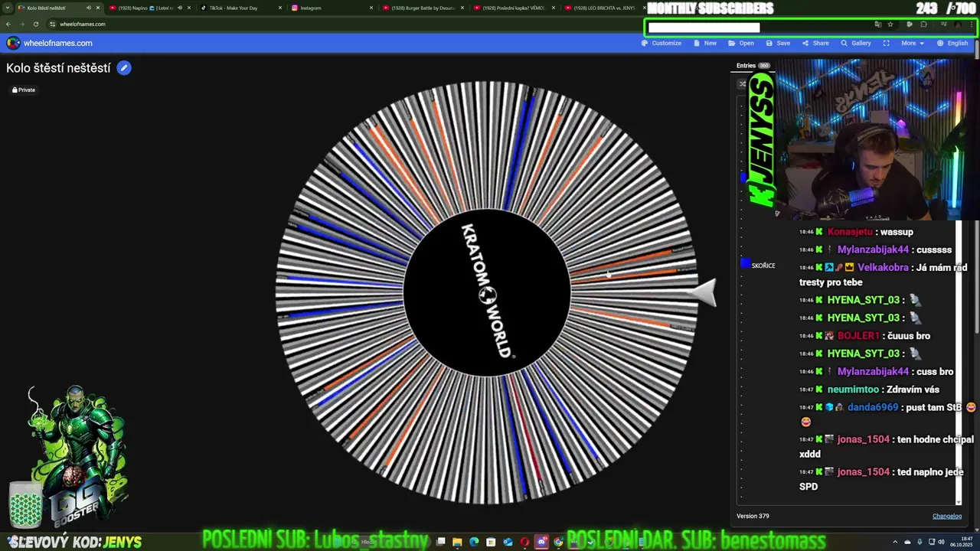Image resolution: width=980 pixels, height=551 pixels.
Task: Open the browser profile avatar
Action: coord(958,24)
